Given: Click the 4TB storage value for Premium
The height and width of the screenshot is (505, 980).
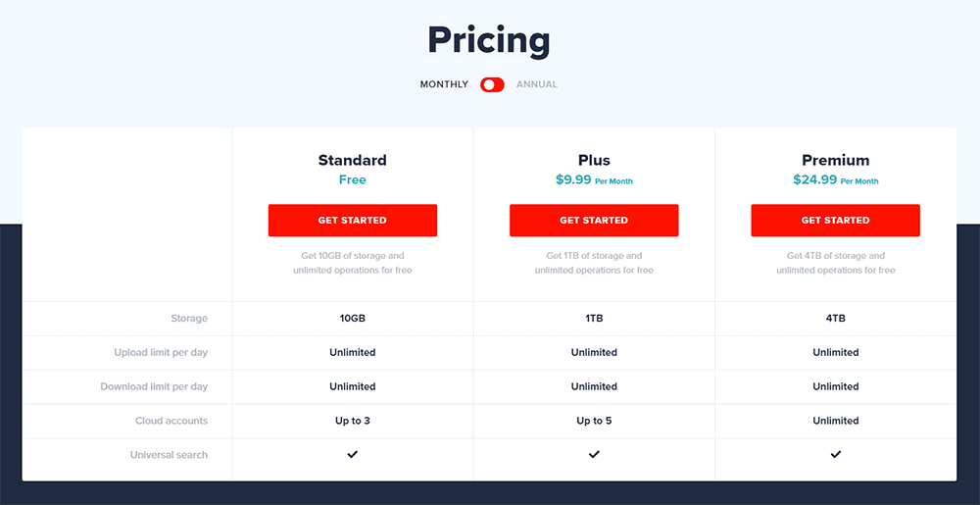Looking at the screenshot, I should (x=836, y=319).
